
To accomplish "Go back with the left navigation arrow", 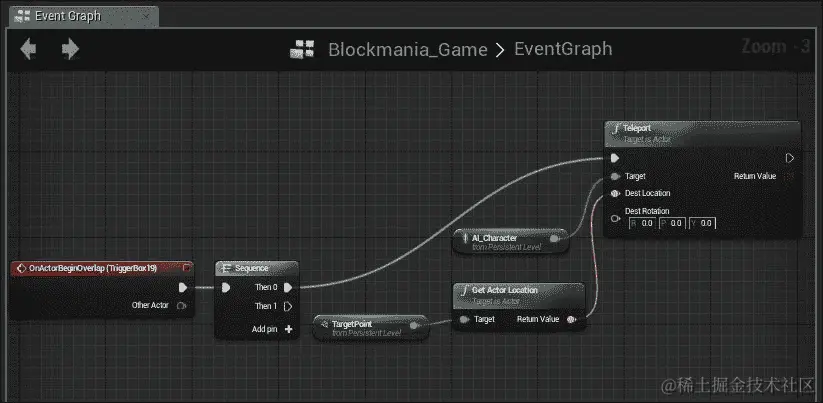I will 28,49.
